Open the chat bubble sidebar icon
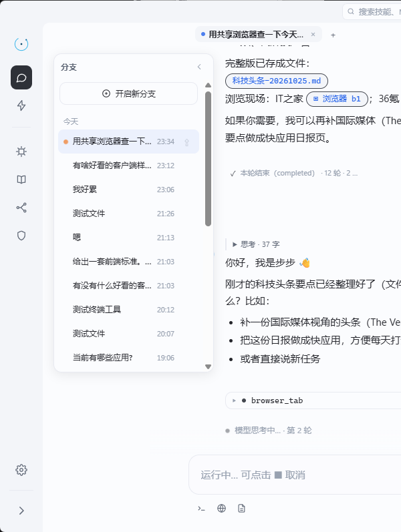401x532 pixels. 21,77
